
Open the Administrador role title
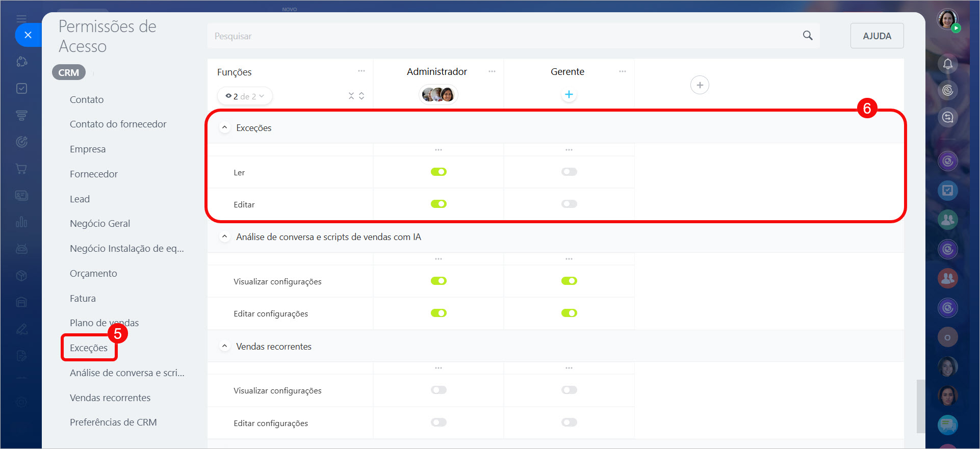click(437, 71)
